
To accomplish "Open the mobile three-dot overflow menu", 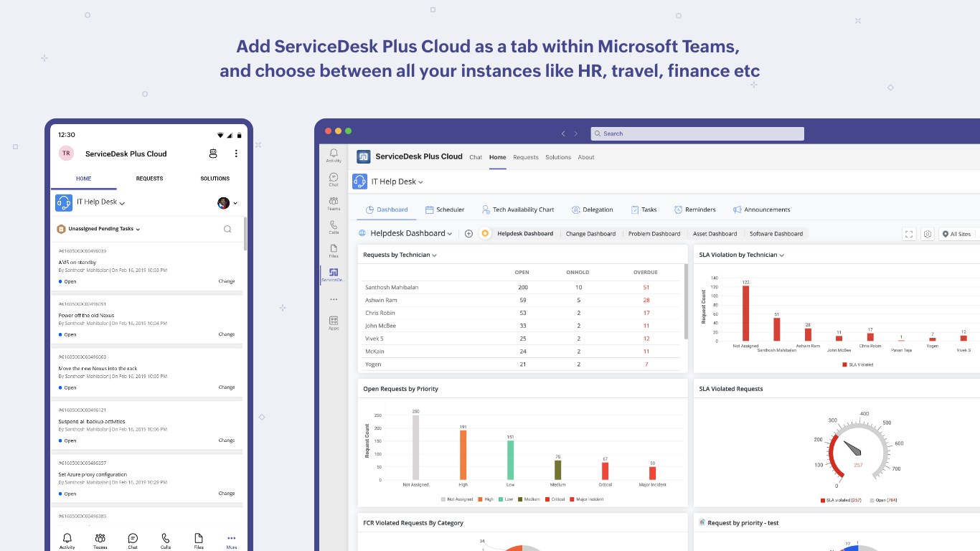I will [236, 154].
